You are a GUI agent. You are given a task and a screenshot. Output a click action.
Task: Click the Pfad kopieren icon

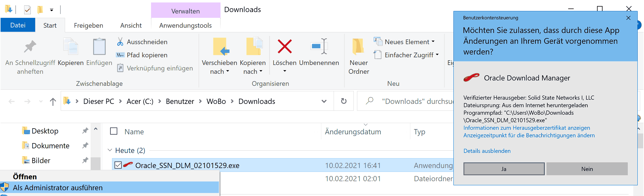click(120, 55)
